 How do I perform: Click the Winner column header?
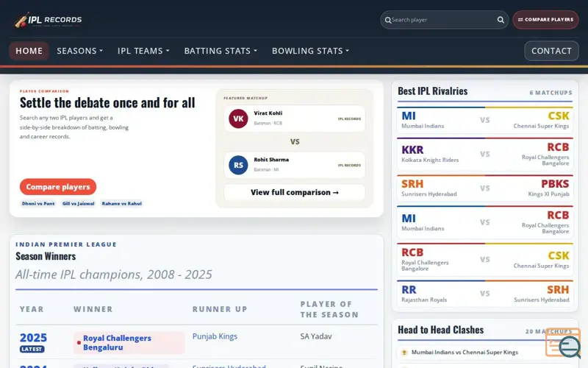93,309
